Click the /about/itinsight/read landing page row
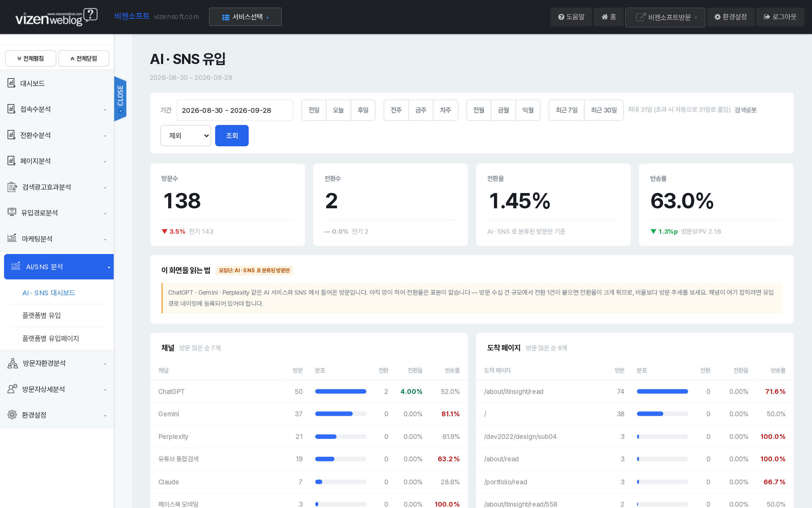Screen dimensions: 812x508 635,391
